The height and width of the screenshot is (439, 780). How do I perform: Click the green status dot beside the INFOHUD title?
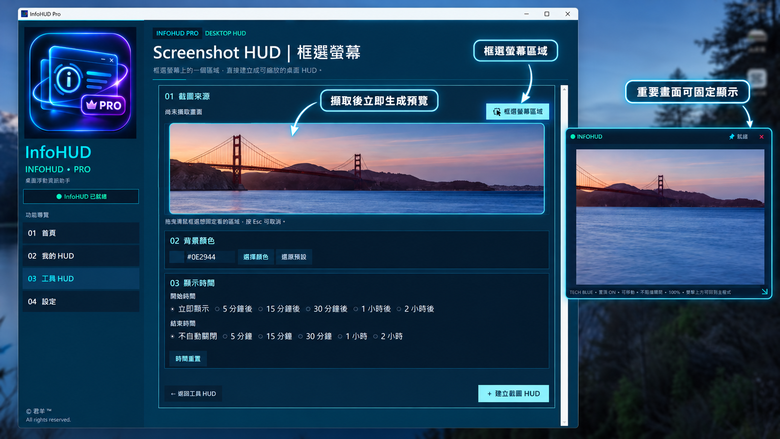coord(573,137)
